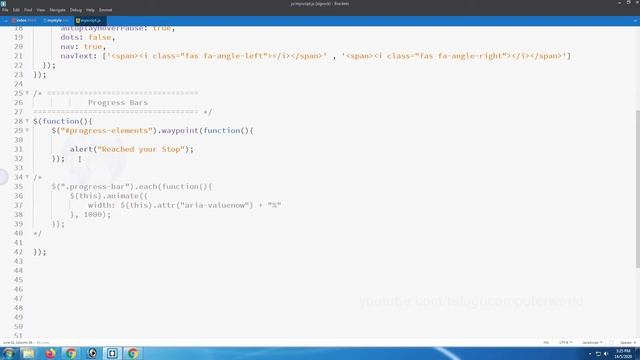The height and width of the screenshot is (360, 640).
Task: Click line number 21 in the gutter
Action: 18,56
